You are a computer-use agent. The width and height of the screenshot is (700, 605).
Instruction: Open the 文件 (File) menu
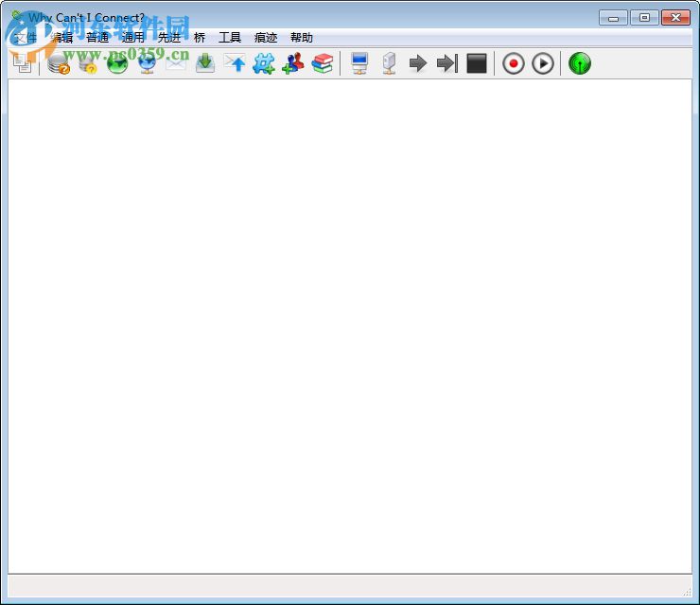point(26,38)
